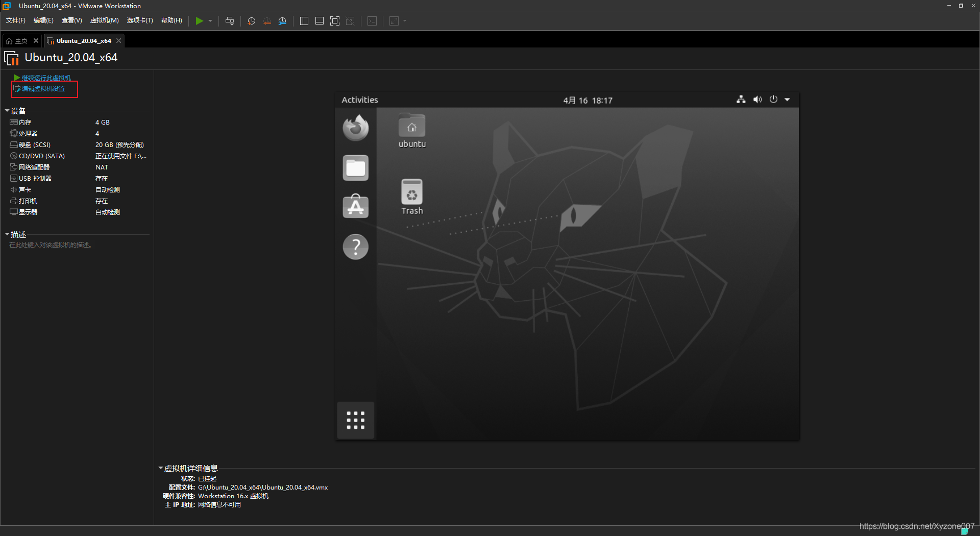Screen dimensions: 980x536
Task: Select the CD/DVD (SATA) device row
Action: (79, 156)
